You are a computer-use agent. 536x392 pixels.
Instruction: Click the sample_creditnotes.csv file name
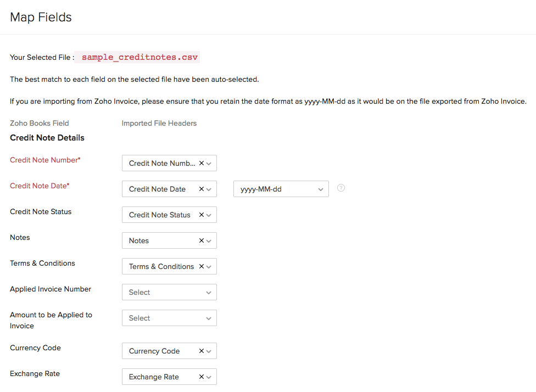pos(137,57)
